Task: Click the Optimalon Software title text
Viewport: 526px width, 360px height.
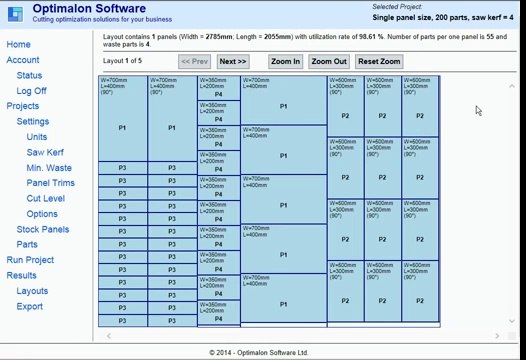Action: click(x=89, y=8)
